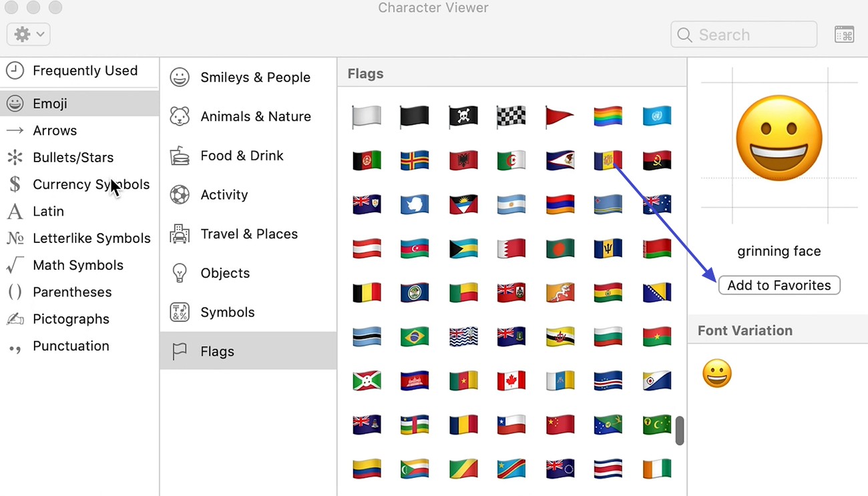Select the Andorra flag emoji
Screen dimensions: 868x496
[x=608, y=160]
